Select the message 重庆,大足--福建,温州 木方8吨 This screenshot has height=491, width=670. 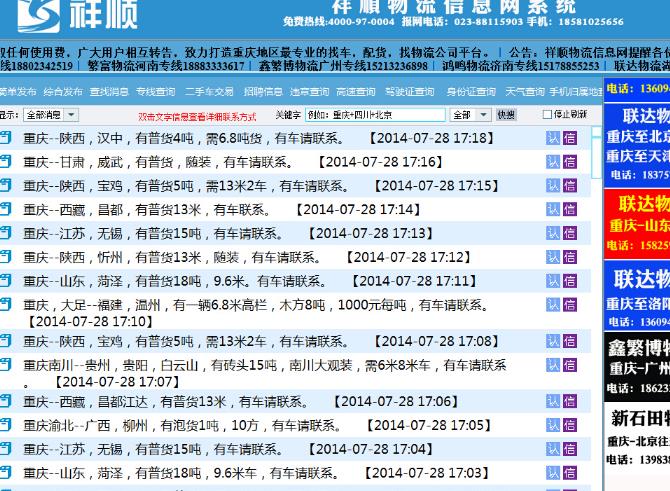[x=256, y=313]
